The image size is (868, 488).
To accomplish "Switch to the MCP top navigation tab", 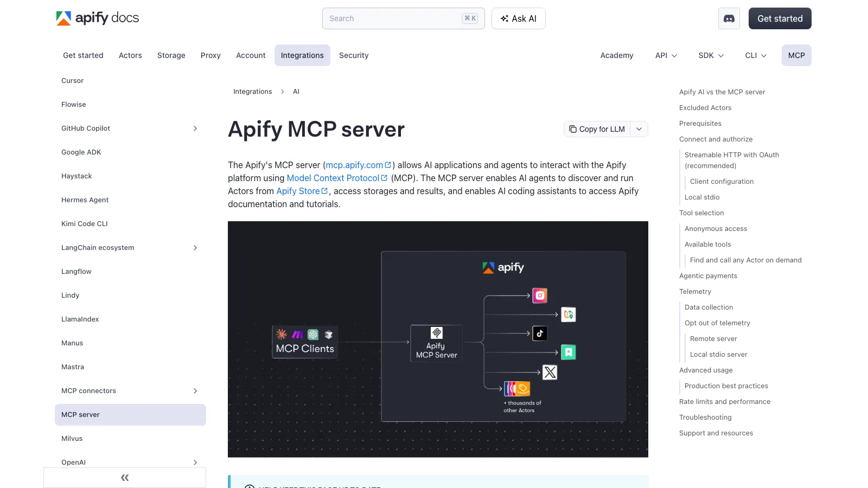I will pyautogui.click(x=796, y=55).
